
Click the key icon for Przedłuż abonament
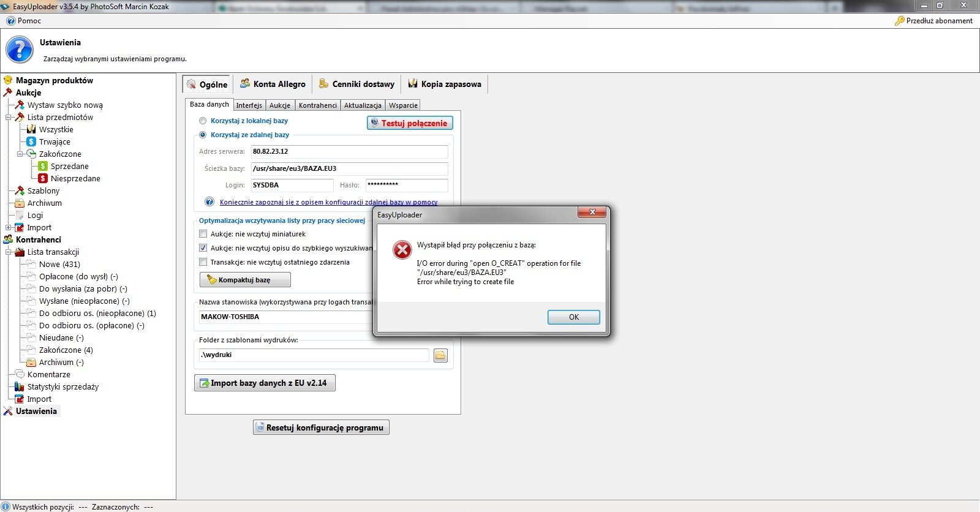pos(899,21)
